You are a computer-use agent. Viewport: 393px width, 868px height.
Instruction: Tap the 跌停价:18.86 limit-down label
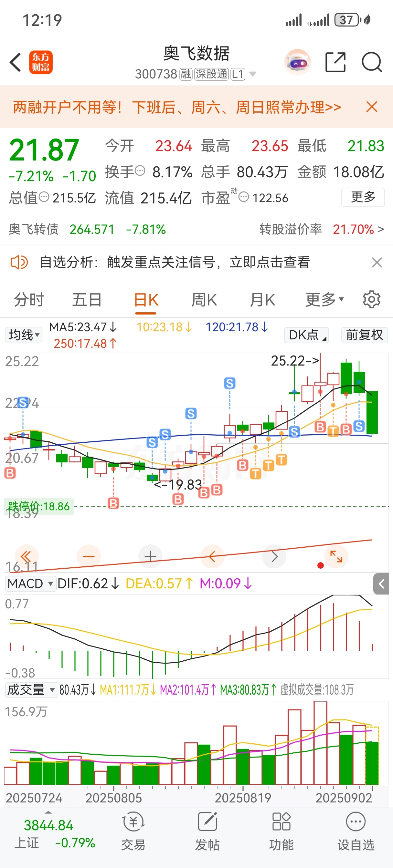39,506
